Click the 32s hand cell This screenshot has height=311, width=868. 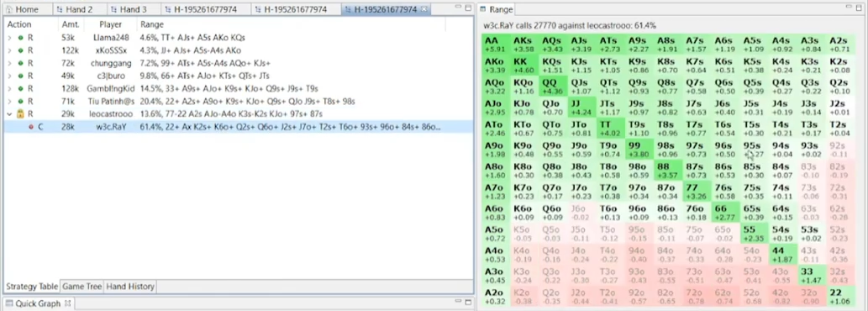click(x=841, y=275)
